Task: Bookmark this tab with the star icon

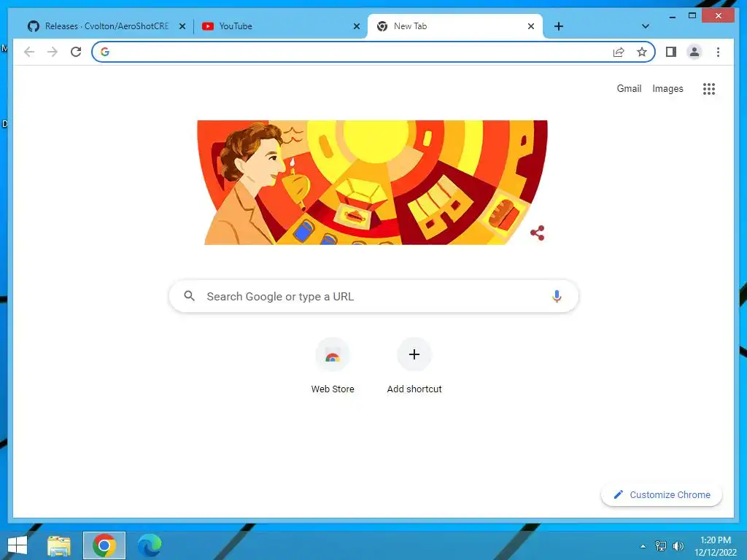Action: 642,52
